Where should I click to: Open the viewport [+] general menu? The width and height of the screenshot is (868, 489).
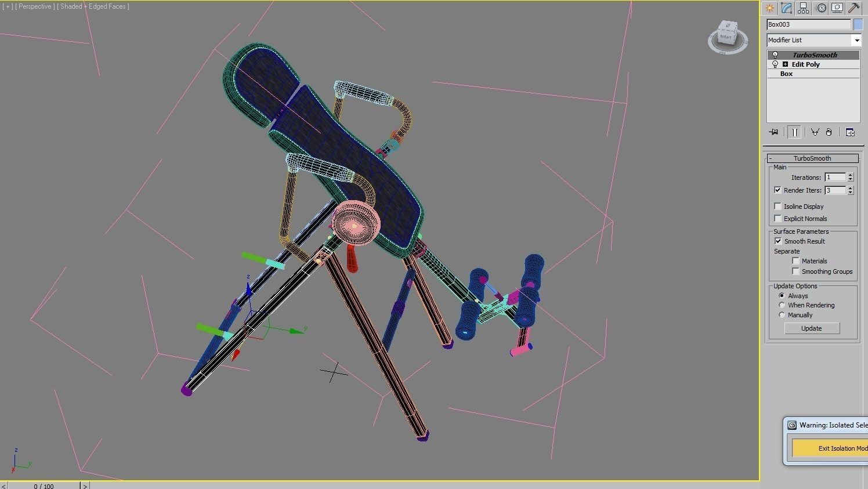pos(8,6)
